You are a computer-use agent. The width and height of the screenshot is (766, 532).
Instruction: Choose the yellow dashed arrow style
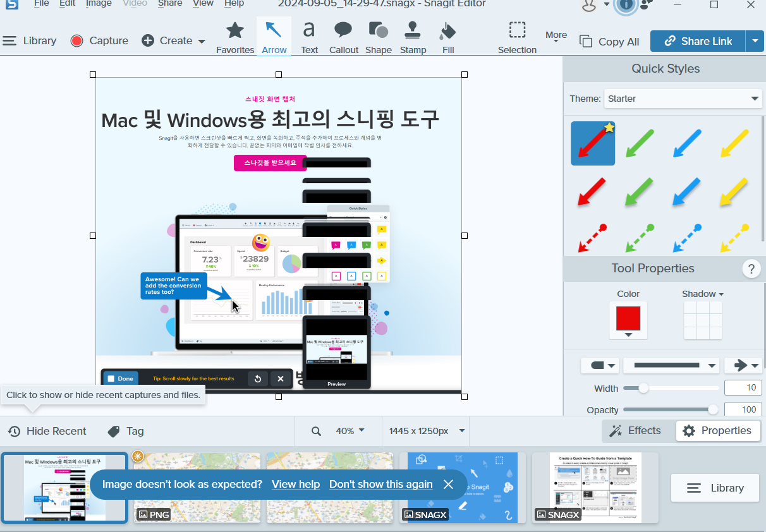pos(734,238)
